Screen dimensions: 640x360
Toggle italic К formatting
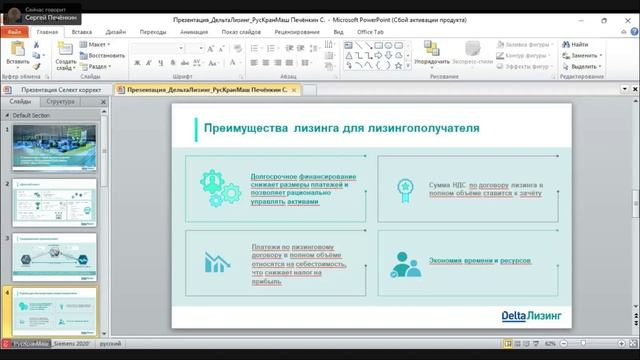pos(149,63)
